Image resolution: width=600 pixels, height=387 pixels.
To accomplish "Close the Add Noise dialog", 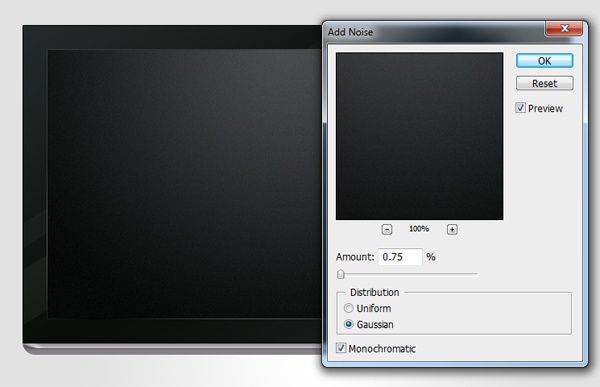I will tap(564, 28).
